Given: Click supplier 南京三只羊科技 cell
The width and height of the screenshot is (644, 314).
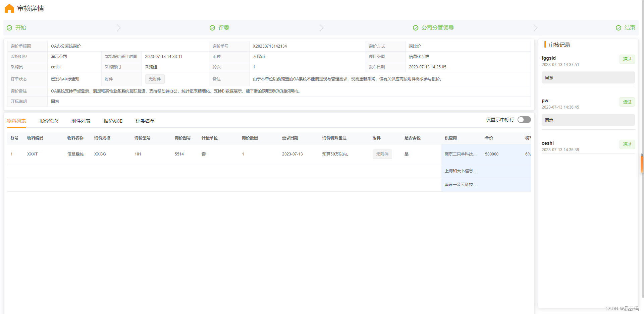Looking at the screenshot, I should (x=461, y=154).
